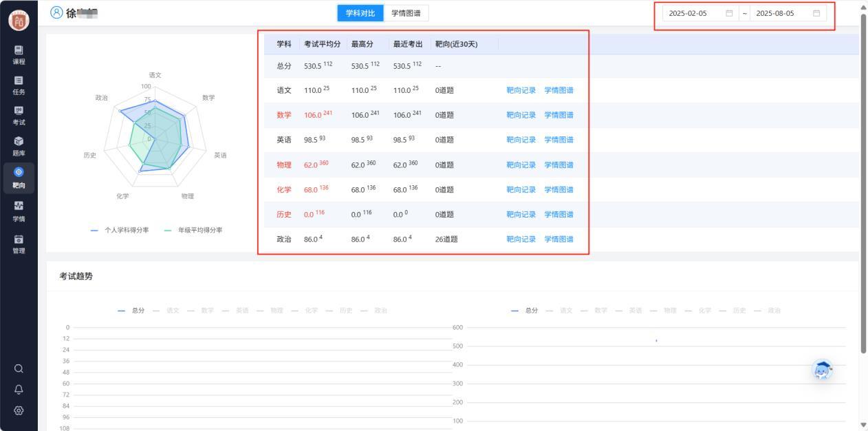
Task: Open the 管理 sidebar section
Action: click(x=19, y=244)
